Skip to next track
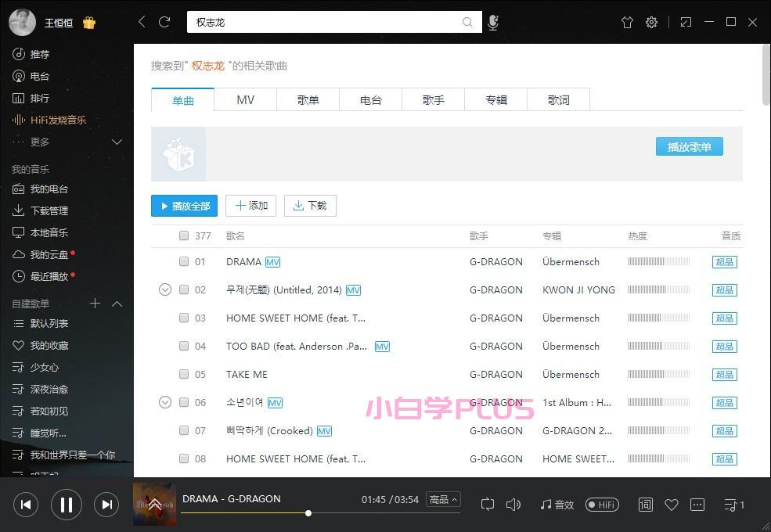This screenshot has width=771, height=532. pos(106,505)
